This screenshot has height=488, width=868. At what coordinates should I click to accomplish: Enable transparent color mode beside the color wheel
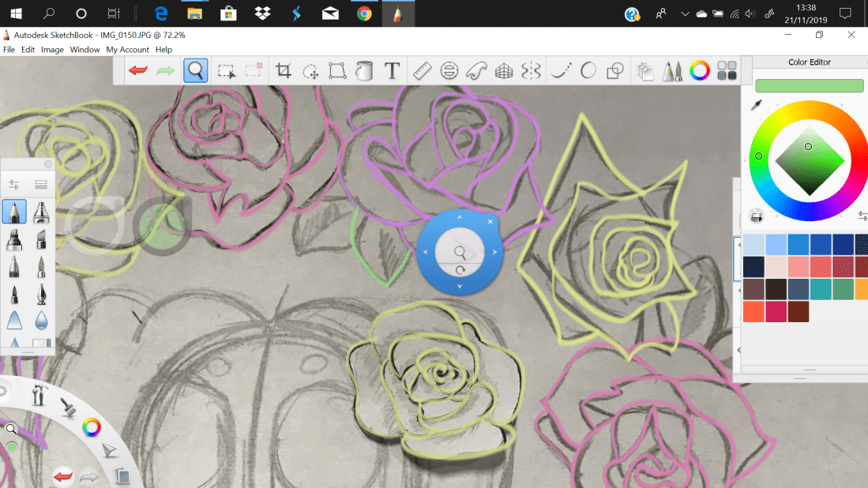click(756, 216)
